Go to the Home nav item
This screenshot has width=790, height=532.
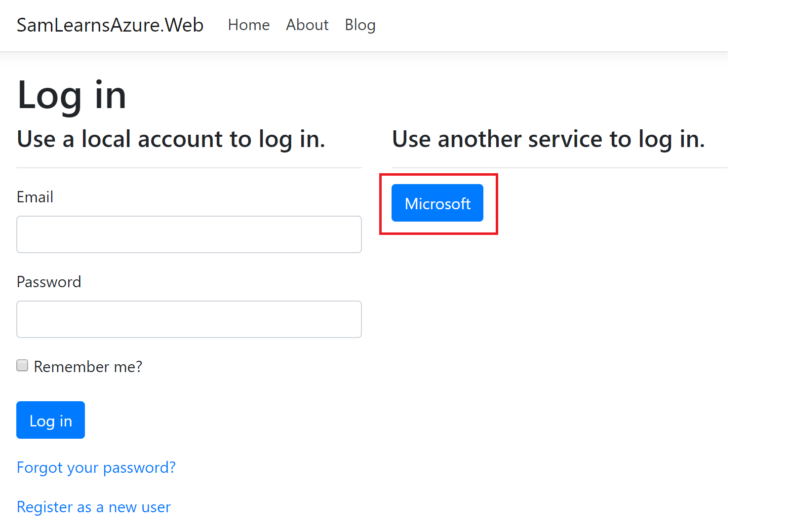(248, 25)
